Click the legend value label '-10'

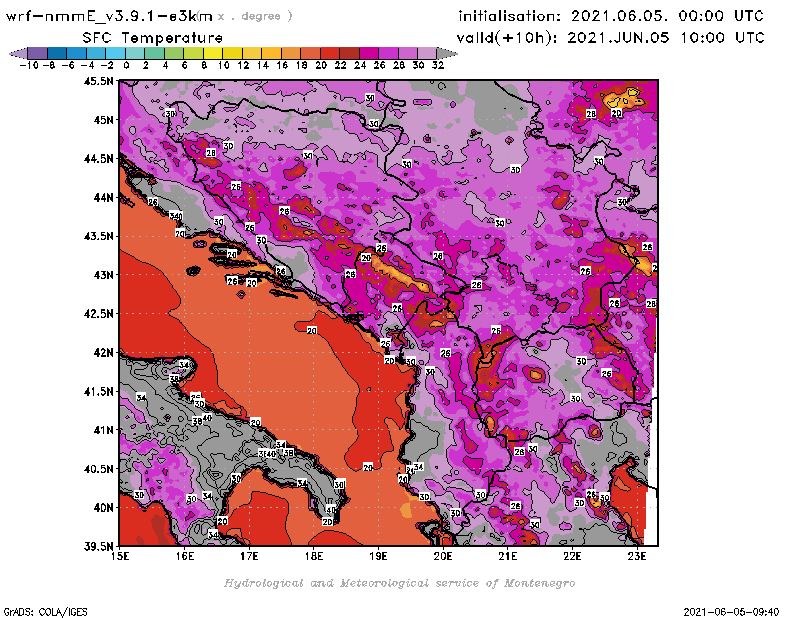pos(29,65)
